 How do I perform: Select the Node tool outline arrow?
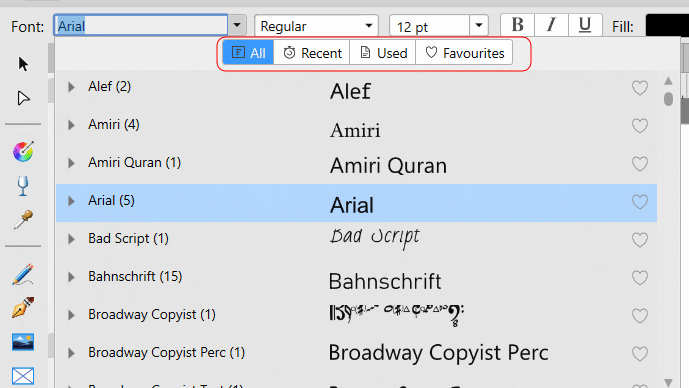23,98
